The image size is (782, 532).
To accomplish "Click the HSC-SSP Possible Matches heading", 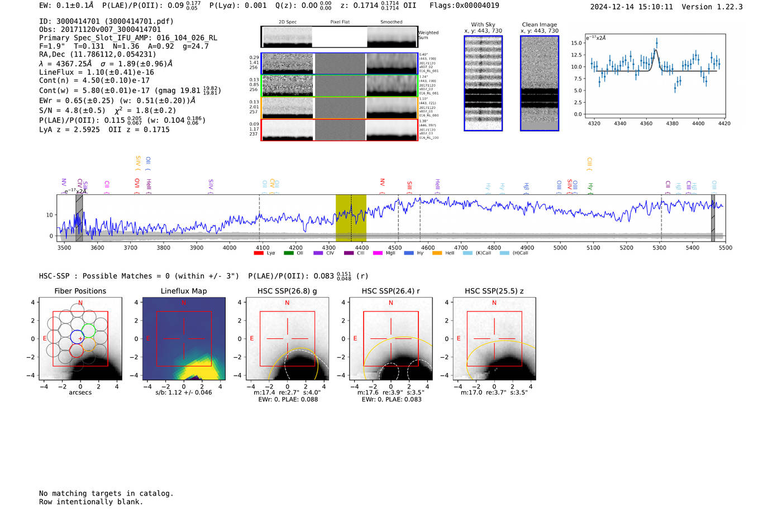I will coord(139,276).
